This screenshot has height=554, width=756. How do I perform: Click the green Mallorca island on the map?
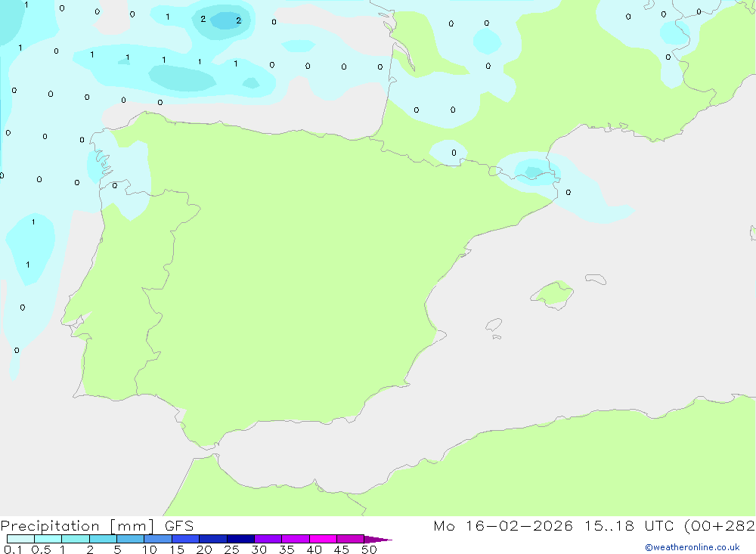[553, 294]
